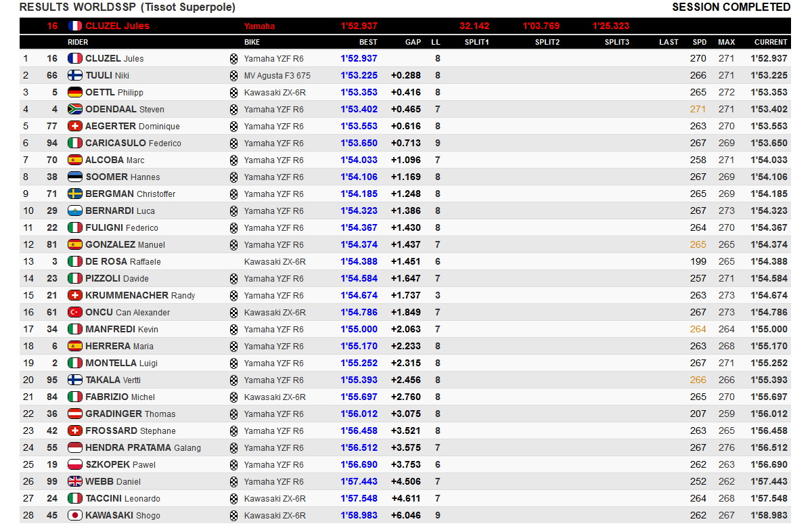Click the LL column header
Screen dimensions: 812x530
(436, 42)
